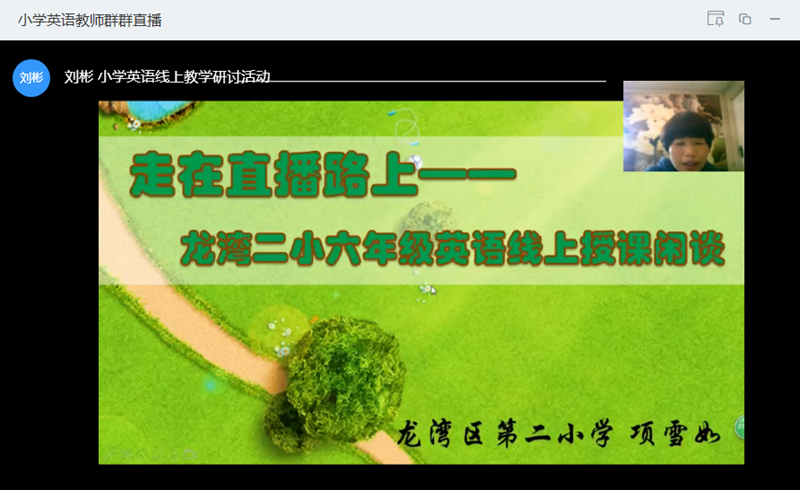Click the presenter's webcam video thumbnail

683,126
